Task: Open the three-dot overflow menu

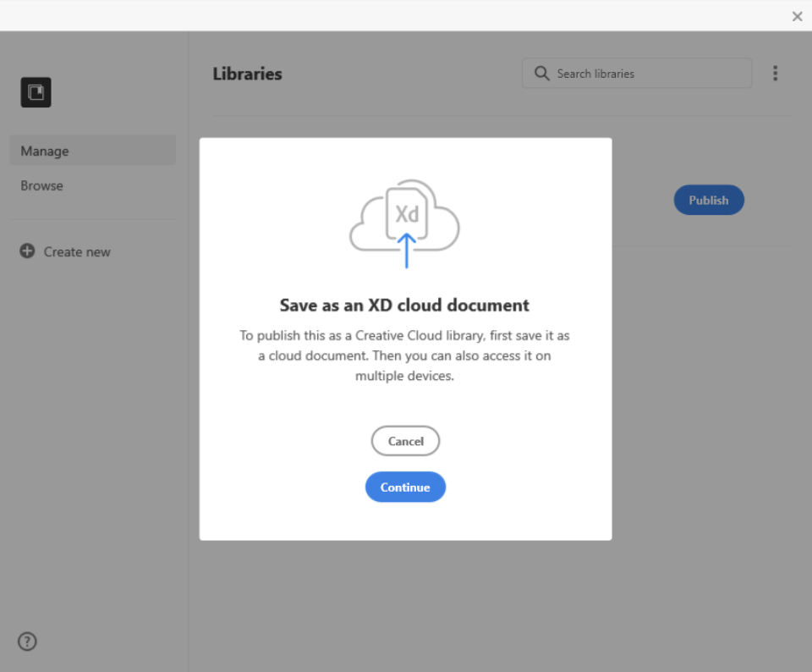Action: tap(775, 73)
